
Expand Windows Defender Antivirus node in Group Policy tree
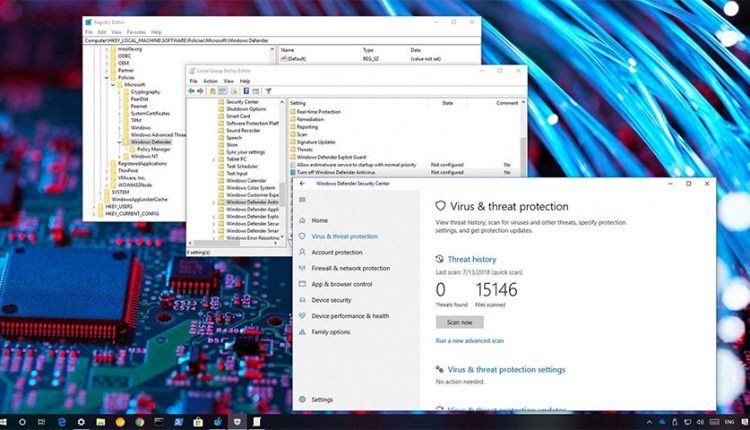pos(214,202)
